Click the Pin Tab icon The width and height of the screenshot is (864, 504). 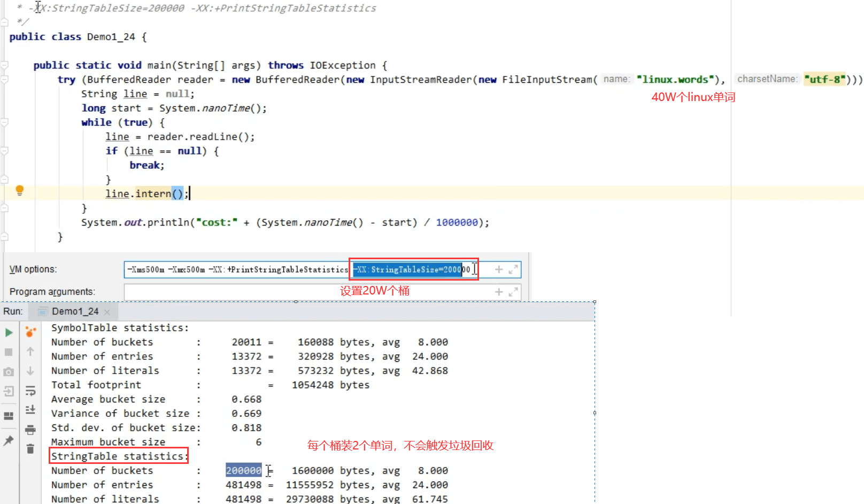point(9,441)
